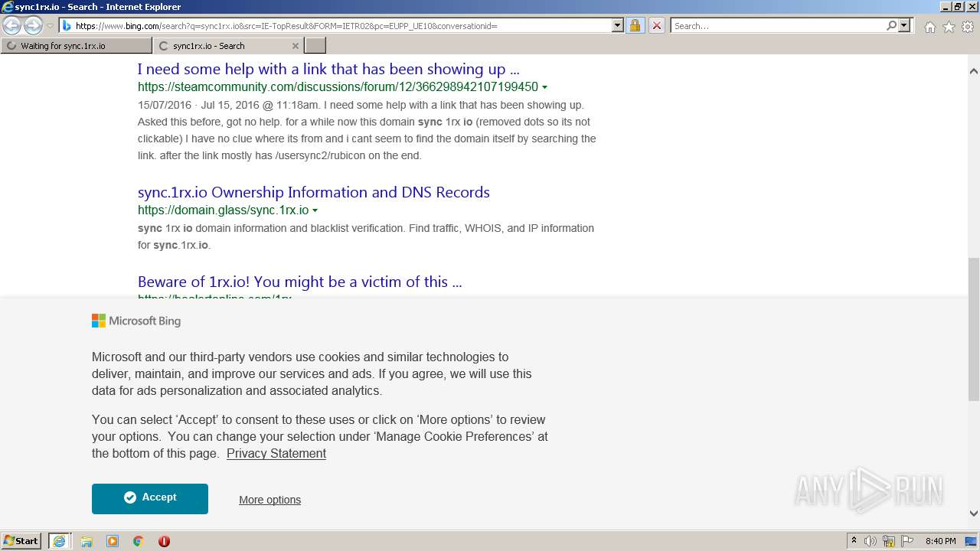Open the File Explorer taskbar icon
Screen dimensions: 980x551
[x=87, y=541]
